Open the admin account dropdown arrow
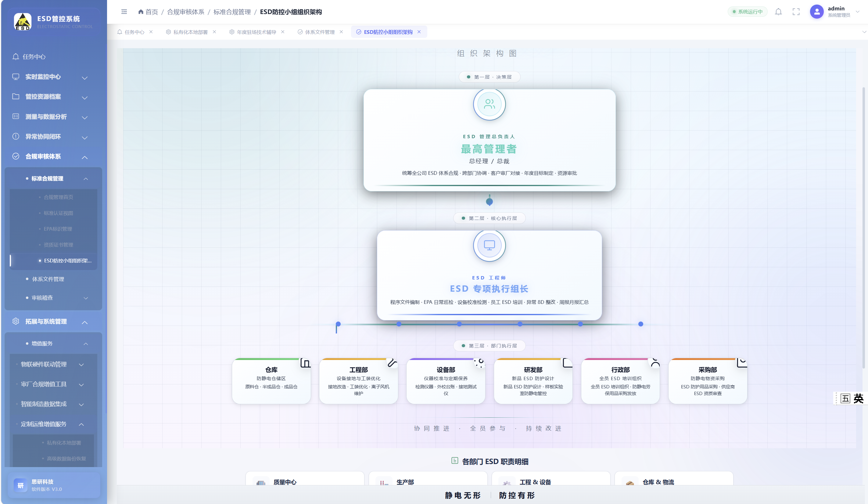Screen dimensions: 868x504 pyautogui.click(x=858, y=12)
